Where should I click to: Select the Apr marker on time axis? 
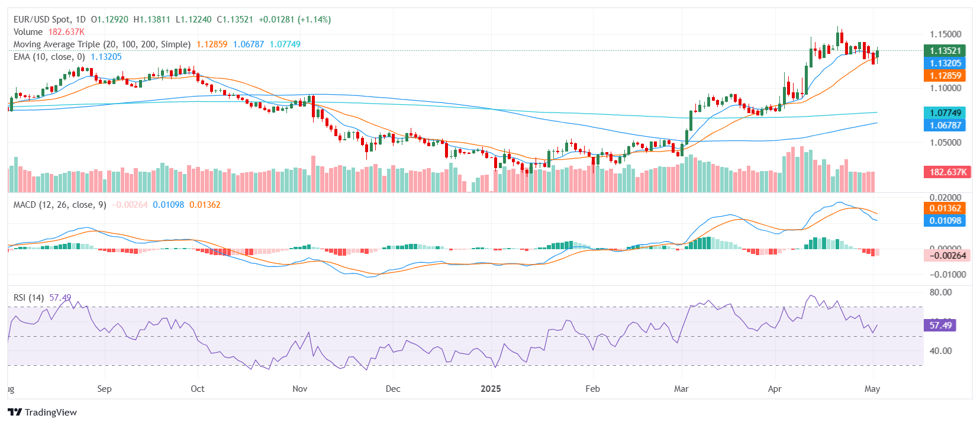[x=774, y=389]
